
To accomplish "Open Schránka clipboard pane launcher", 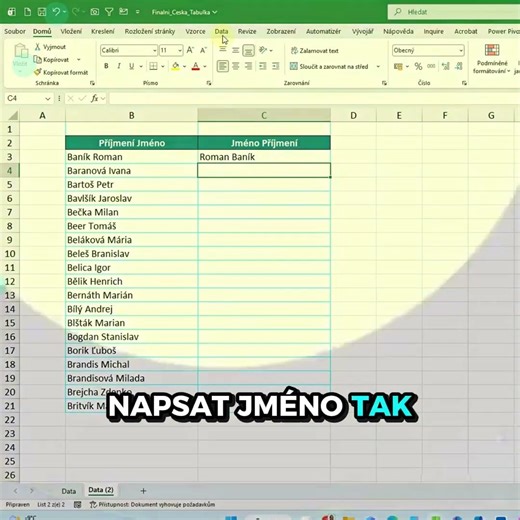I will 92,83.
